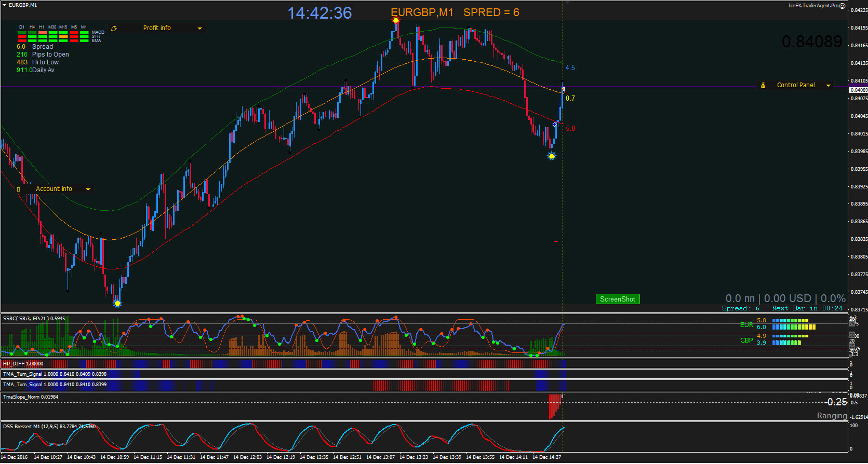
Task: Select the H4 timeframe header
Action: click(x=32, y=27)
